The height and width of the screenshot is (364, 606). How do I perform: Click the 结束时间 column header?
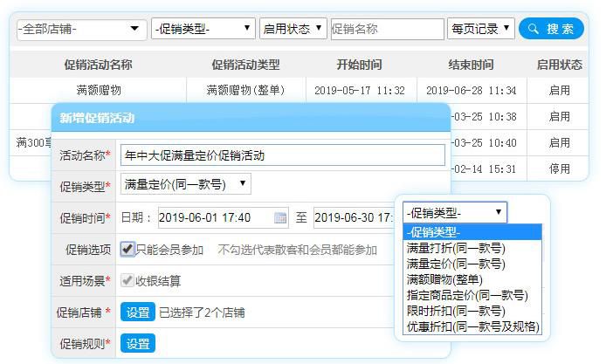click(x=472, y=65)
